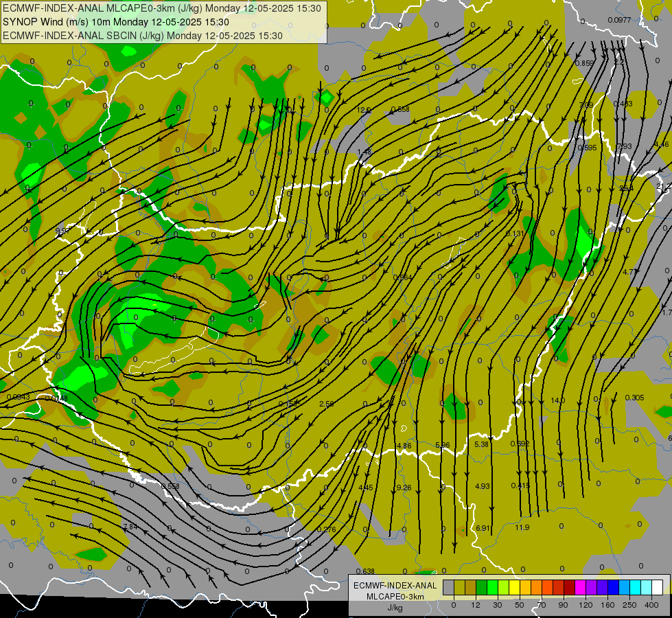Click the map value 7.09
672x618 pixels.
[586, 105]
